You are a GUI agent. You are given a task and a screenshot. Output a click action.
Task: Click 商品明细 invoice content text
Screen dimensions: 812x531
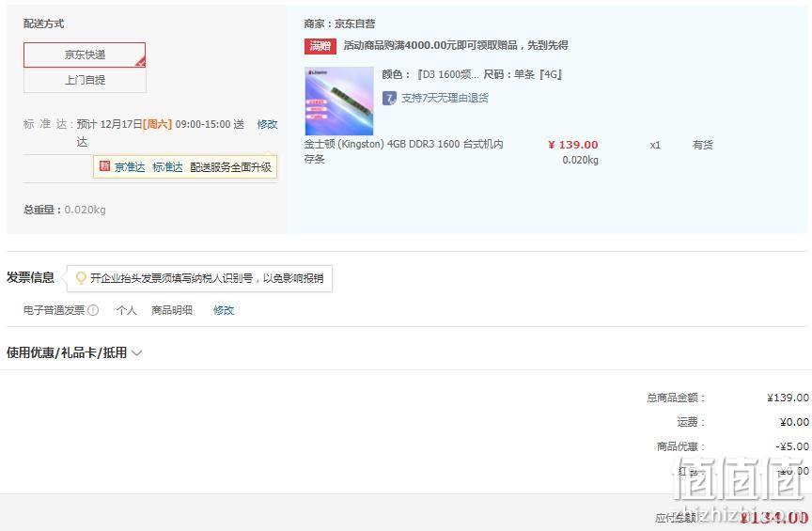click(x=172, y=310)
